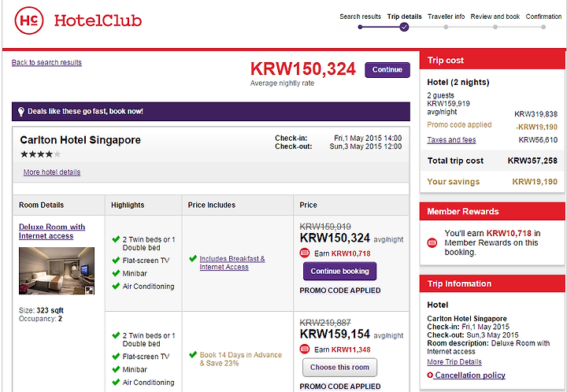Screen dimensions: 567x392
Task: Click the checkmark on Trip details step
Action: [x=404, y=27]
